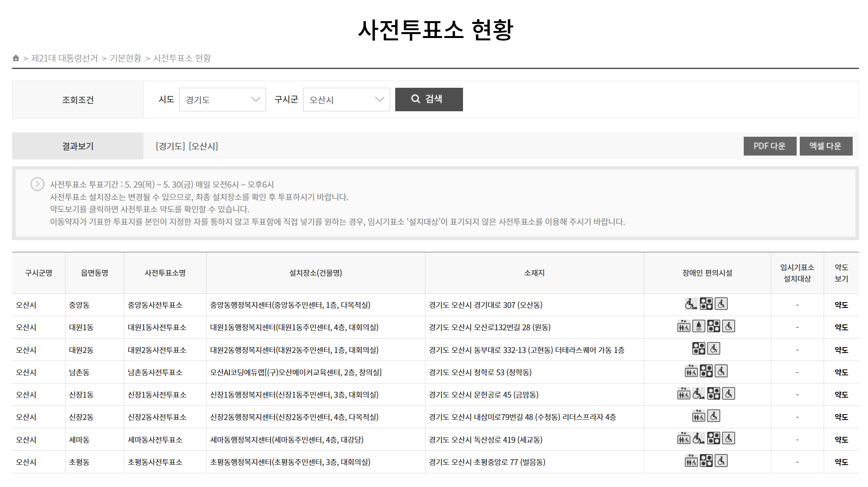Viewport: 868px width, 487px height.
Task: Click the 엑셀 다운 button
Action: coord(826,146)
